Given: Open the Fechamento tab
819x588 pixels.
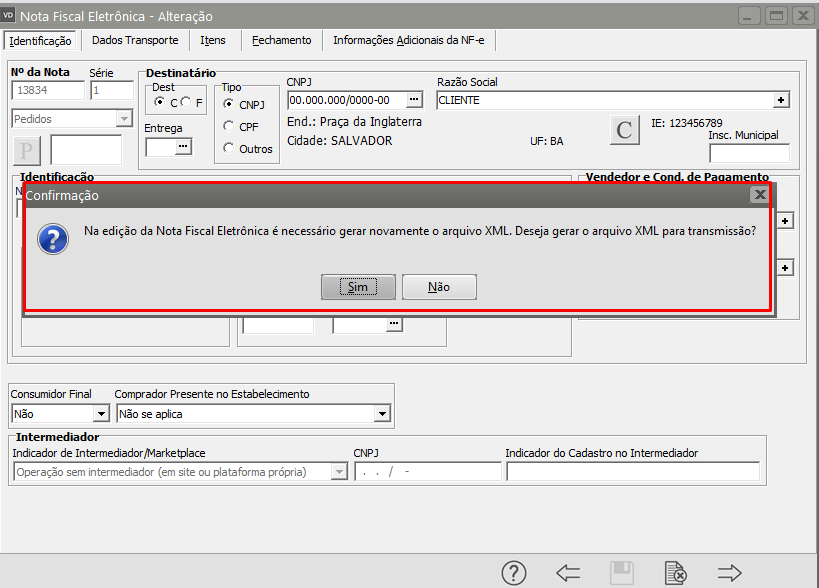Looking at the screenshot, I should coord(282,40).
